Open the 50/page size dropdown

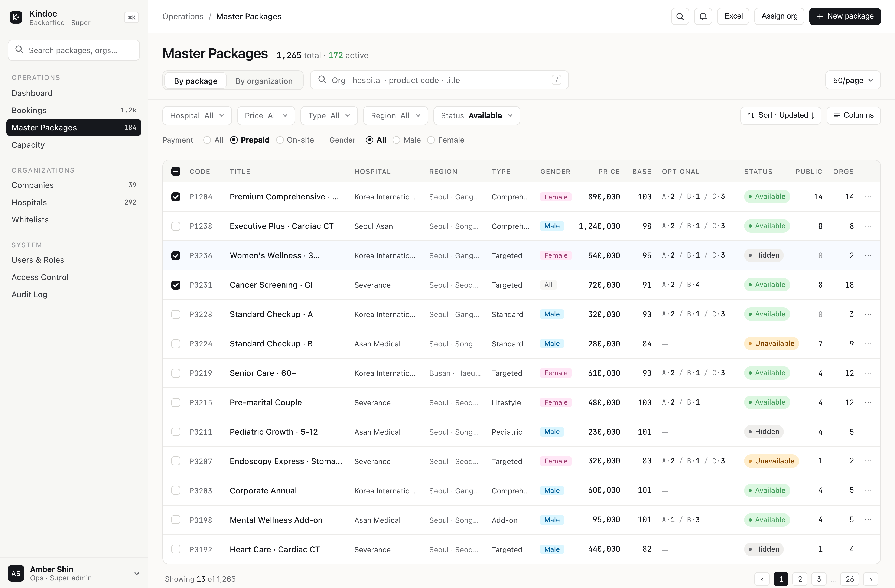tap(853, 80)
